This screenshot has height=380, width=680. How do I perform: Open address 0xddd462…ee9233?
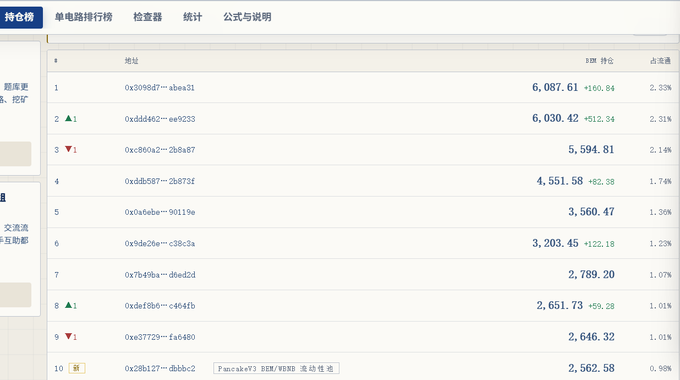pos(160,119)
